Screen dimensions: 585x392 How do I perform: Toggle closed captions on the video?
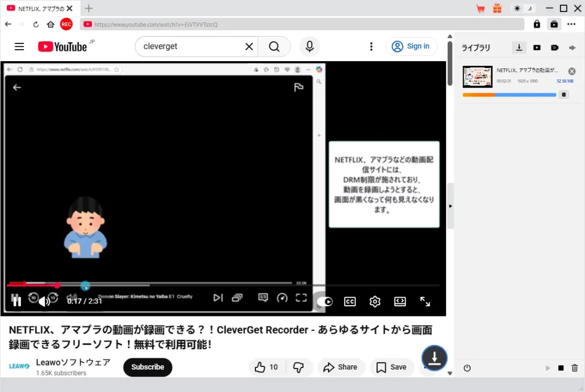coord(350,302)
